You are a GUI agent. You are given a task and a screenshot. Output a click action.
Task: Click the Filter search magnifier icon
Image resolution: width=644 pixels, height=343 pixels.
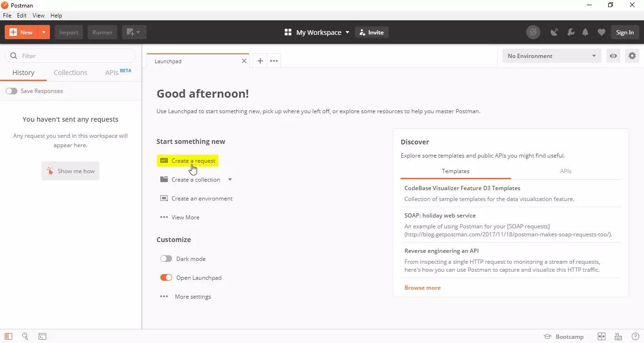(13, 56)
